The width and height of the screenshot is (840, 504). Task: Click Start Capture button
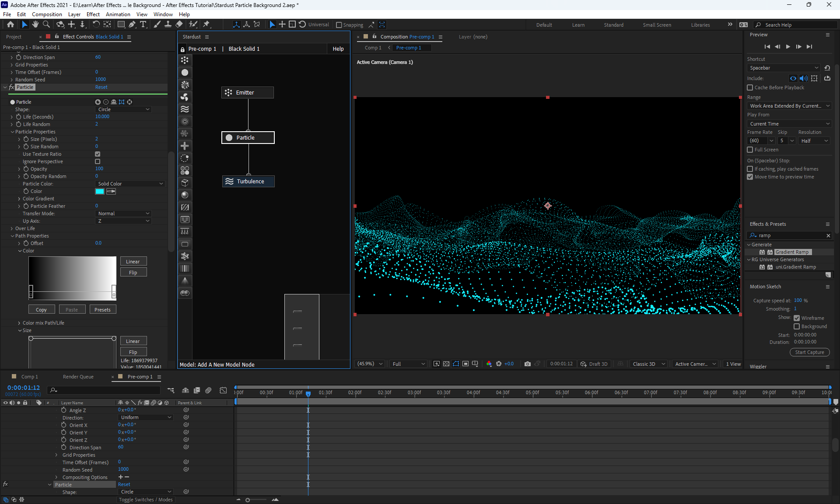(x=809, y=352)
